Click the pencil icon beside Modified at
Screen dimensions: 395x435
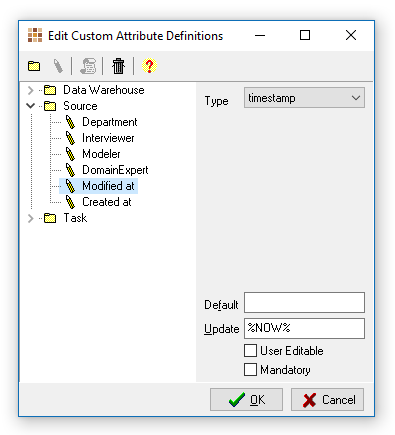coord(70,186)
